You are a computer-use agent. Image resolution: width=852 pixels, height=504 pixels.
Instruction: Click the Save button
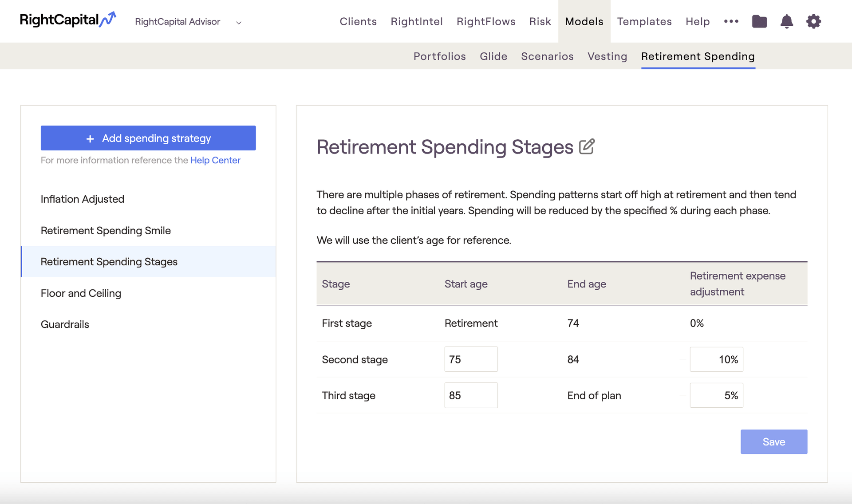pos(773,441)
